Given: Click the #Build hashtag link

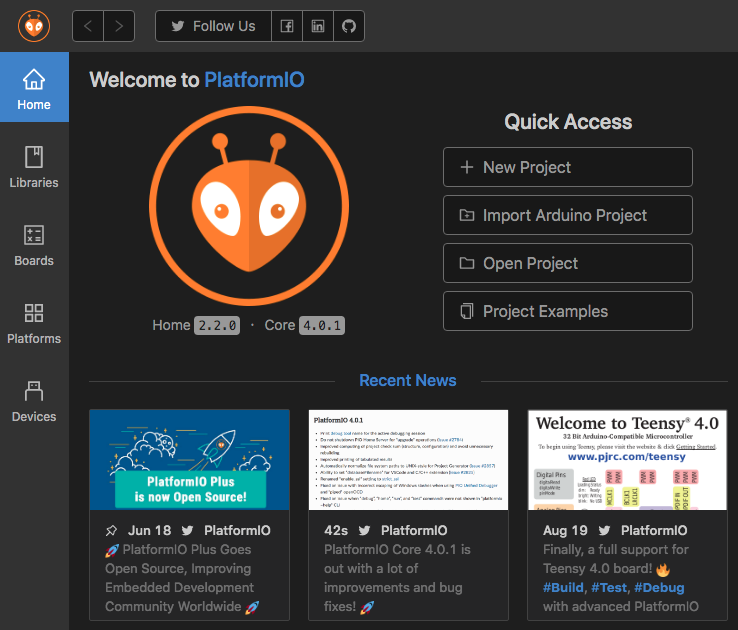Looking at the screenshot, I should [563, 587].
